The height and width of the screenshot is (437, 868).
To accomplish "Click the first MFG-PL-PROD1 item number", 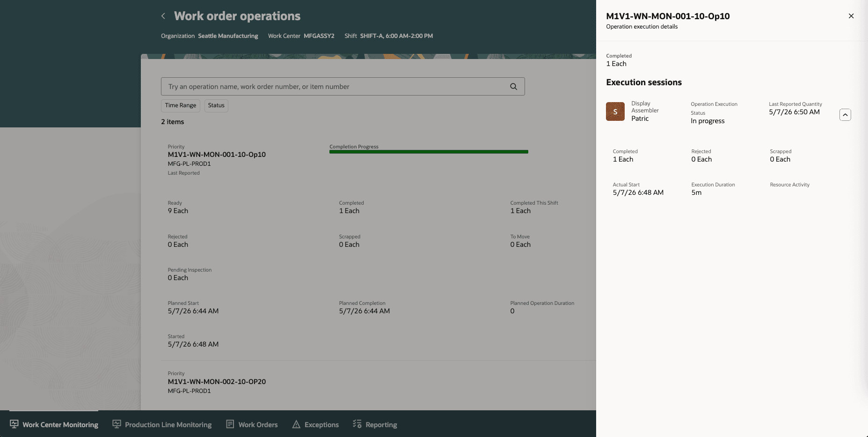I will [189, 164].
